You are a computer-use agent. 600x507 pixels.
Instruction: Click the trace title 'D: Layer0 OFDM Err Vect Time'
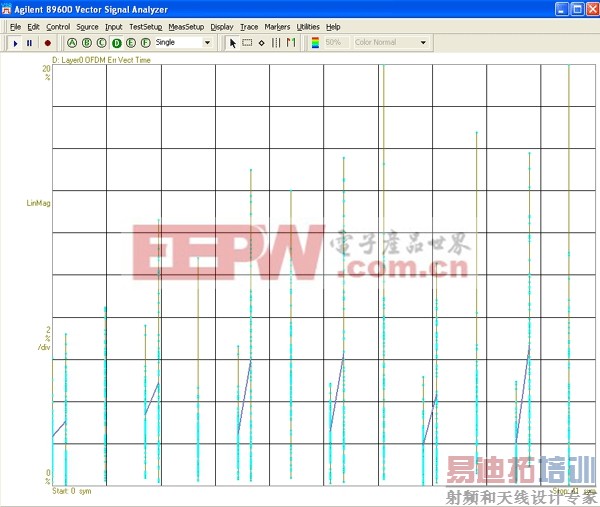(x=101, y=60)
